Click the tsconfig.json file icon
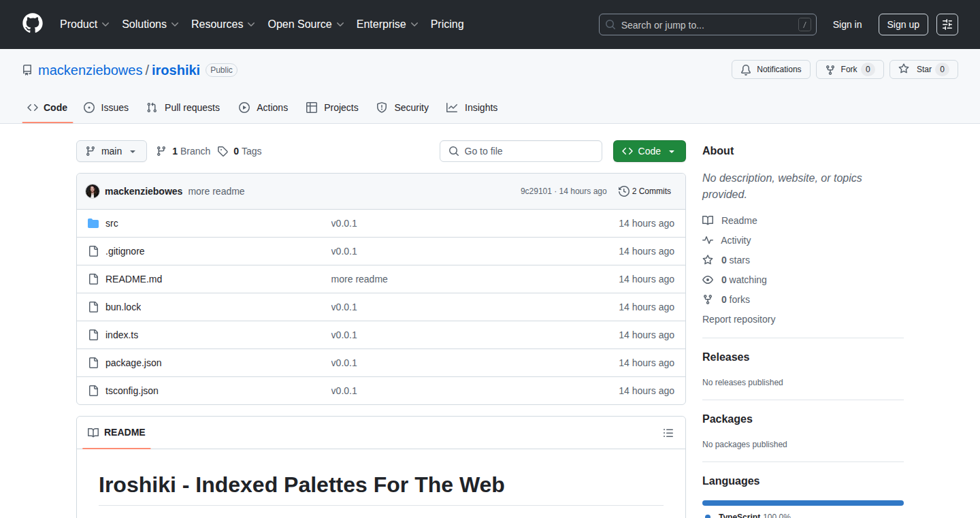 tap(93, 391)
